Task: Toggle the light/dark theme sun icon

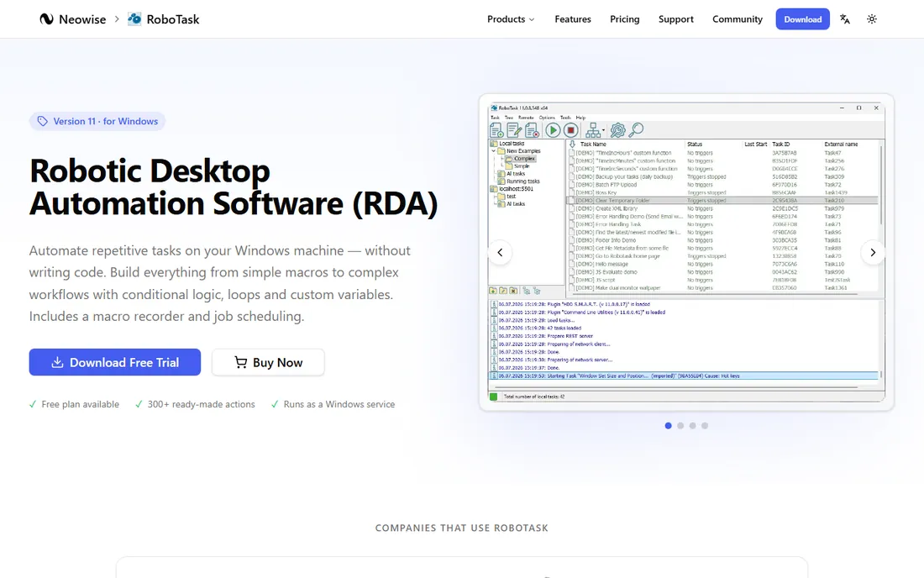Action: (872, 18)
